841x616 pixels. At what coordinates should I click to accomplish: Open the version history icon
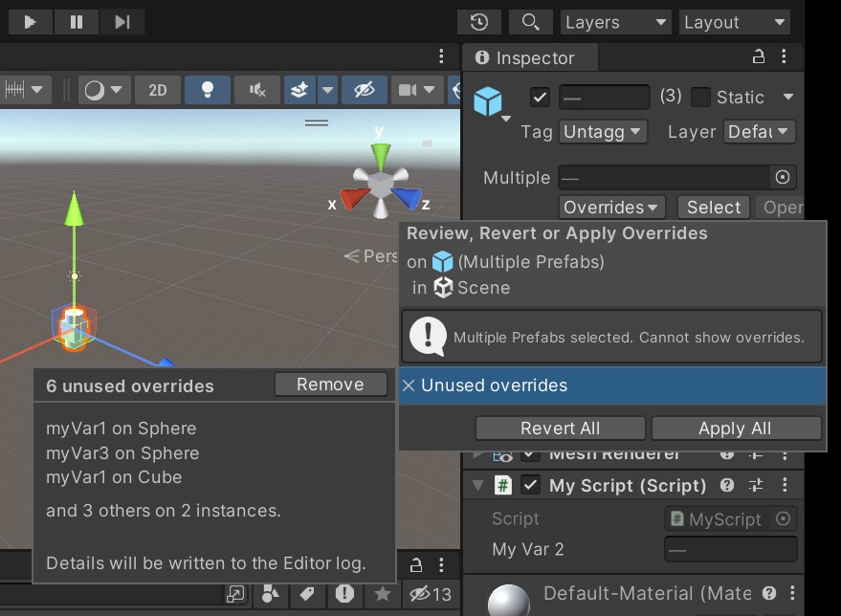[479, 22]
